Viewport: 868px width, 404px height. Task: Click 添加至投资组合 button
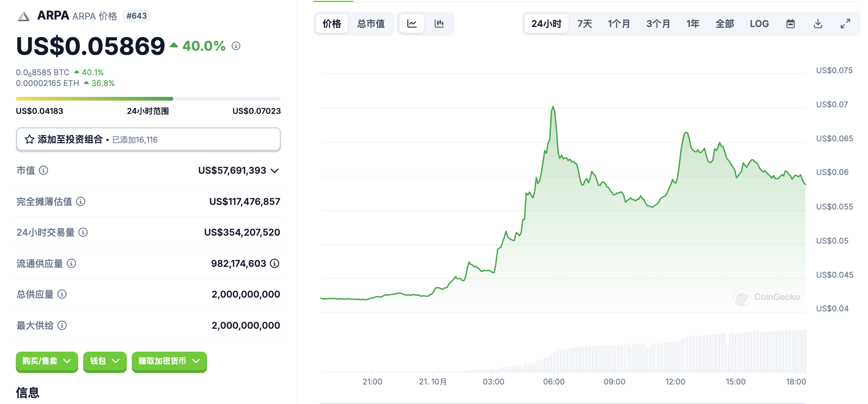click(x=148, y=140)
